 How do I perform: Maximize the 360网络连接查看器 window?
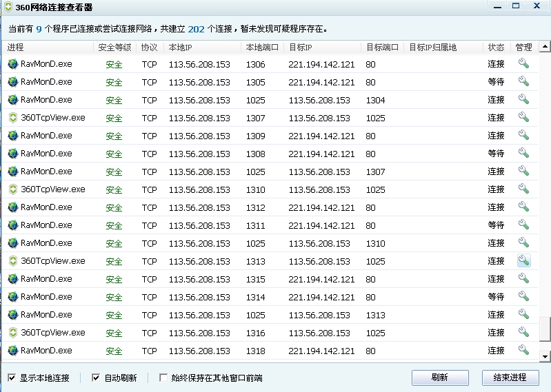(516, 6)
